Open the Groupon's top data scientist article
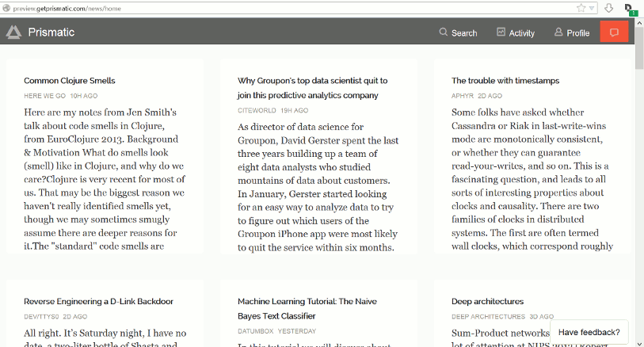Screen dimensions: 644x347 (313, 88)
